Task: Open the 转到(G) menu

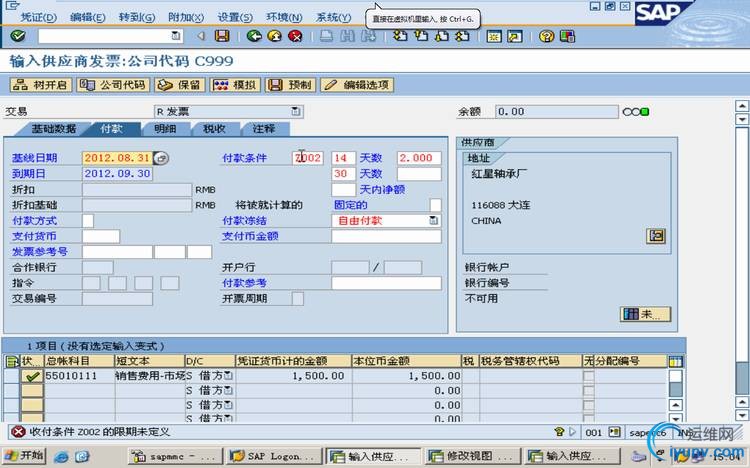Action: (137, 17)
